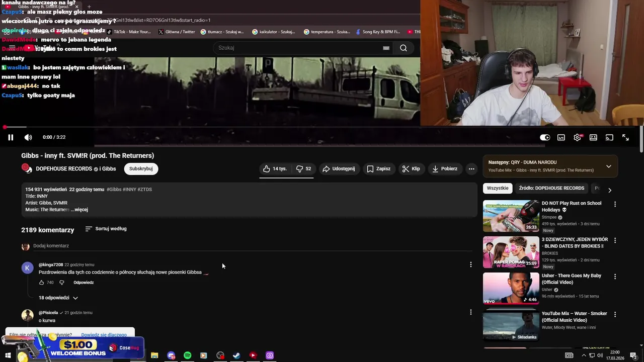
Task: Open Steam from taskbar
Action: pos(236,355)
